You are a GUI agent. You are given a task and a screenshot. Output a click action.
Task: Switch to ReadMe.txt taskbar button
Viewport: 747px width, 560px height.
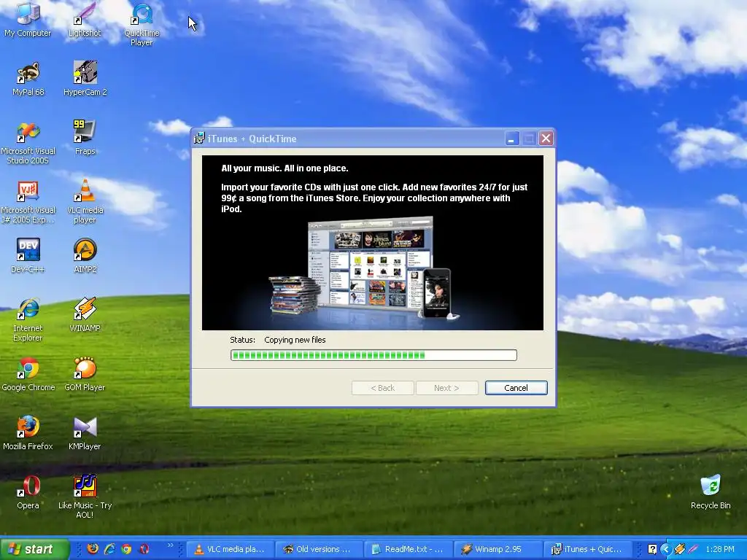click(x=409, y=549)
